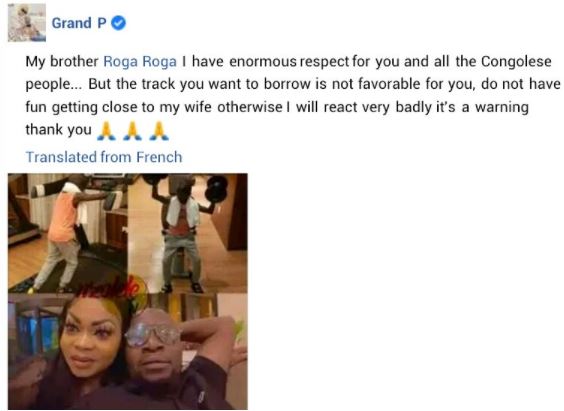564x411 pixels.
Task: Open the dumbbell lifting photo
Action: [187, 233]
